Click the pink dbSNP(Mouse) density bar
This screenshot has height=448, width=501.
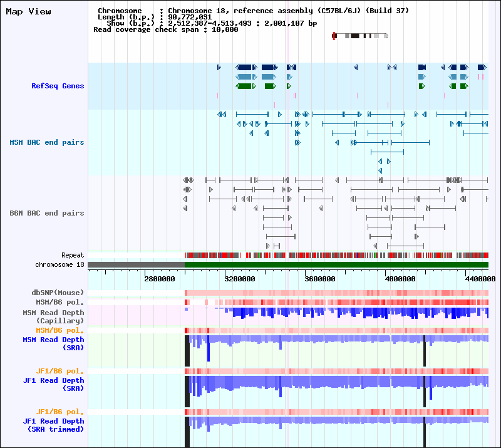pos(337,293)
